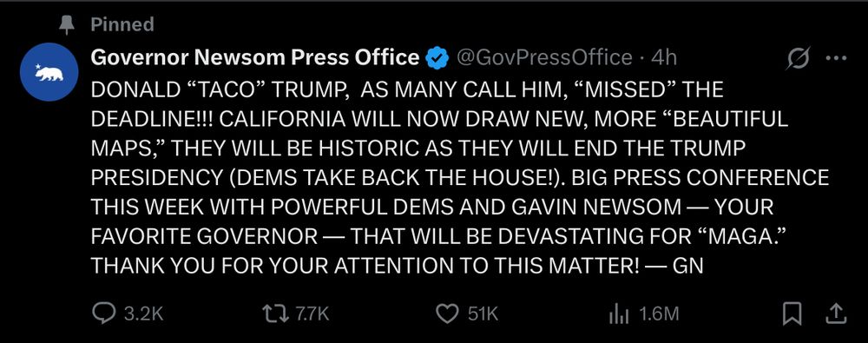
Task: Share the post via upload arrow icon
Action: tap(837, 314)
